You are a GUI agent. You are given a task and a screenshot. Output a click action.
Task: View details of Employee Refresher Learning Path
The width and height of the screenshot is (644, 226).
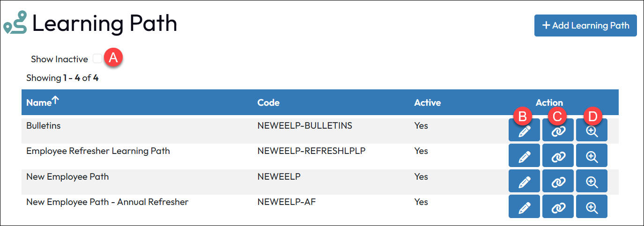592,156
